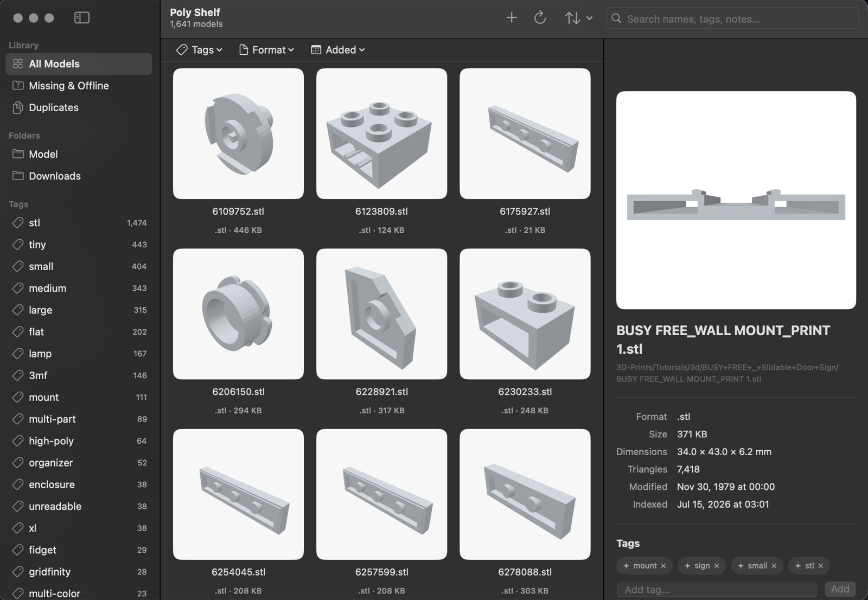Click the tag icon beside stl
This screenshot has width=868, height=600.
[x=18, y=223]
